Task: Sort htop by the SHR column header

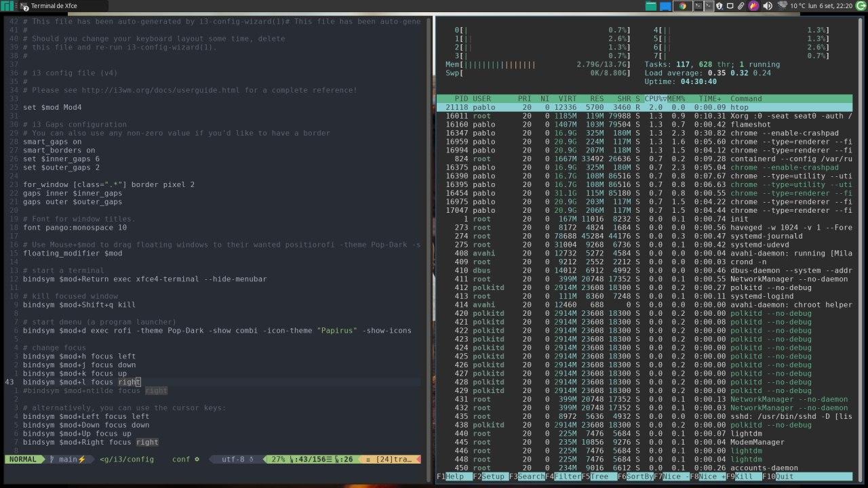Action: (624, 98)
